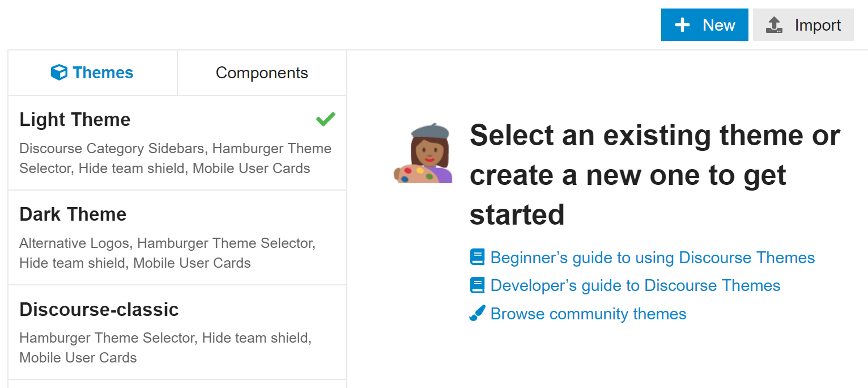Click the paintbrush icon near Browse community themes
The image size is (868, 388).
coord(476,313)
